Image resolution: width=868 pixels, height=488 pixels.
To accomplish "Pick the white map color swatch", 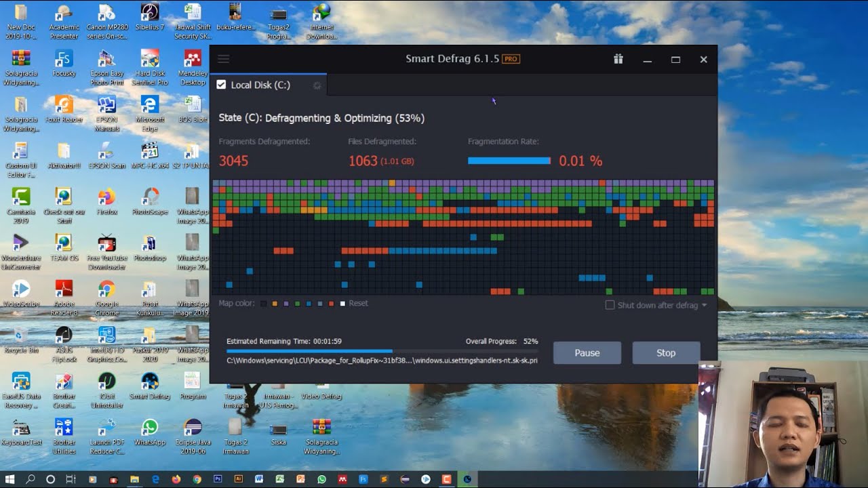I will (x=342, y=304).
